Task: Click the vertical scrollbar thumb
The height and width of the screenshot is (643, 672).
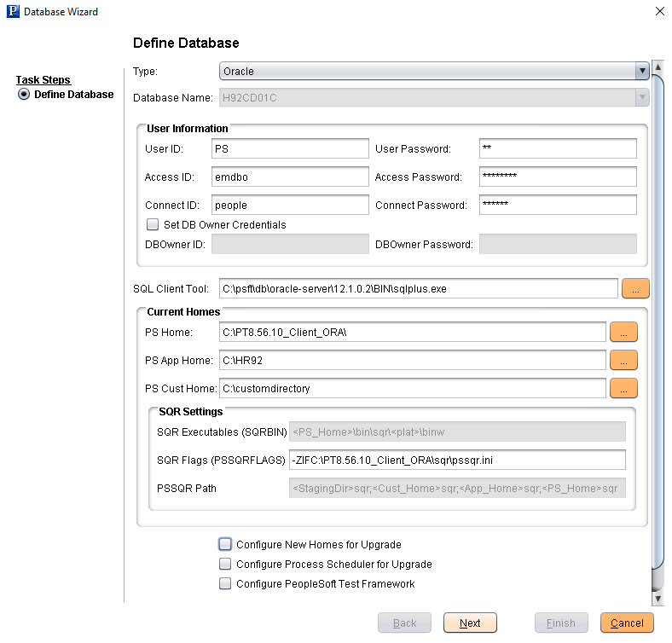Action: click(x=658, y=321)
